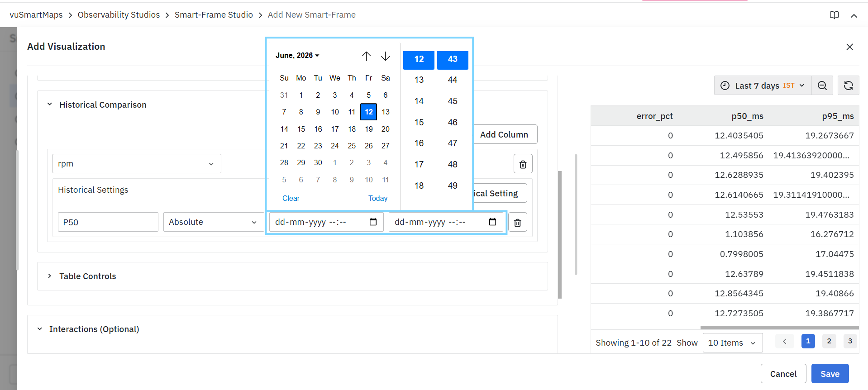Open calendar picker of second date field
The width and height of the screenshot is (868, 390).
[493, 222]
